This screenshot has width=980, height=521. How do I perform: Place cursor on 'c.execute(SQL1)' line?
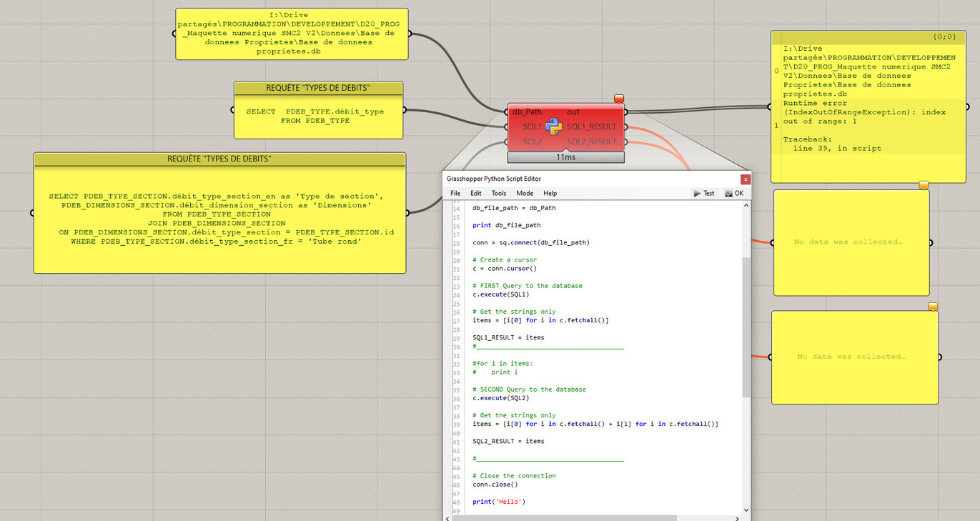pyautogui.click(x=500, y=294)
